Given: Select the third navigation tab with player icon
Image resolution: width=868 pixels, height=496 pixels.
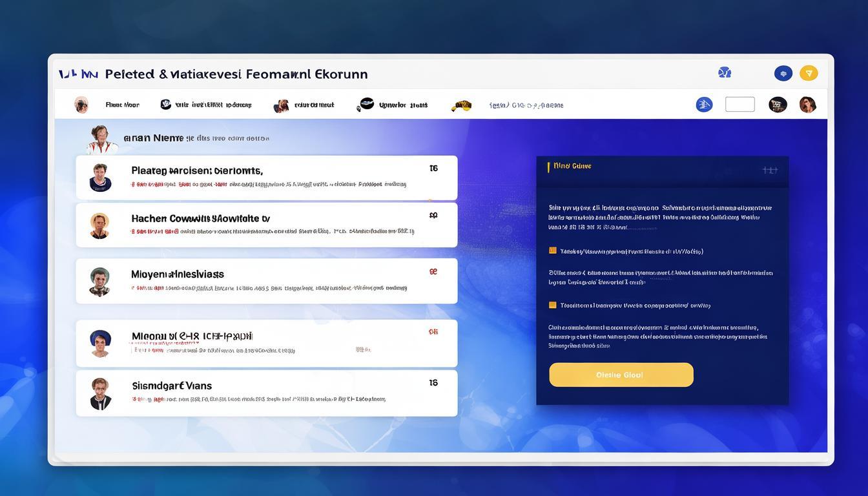Looking at the screenshot, I should click(x=304, y=105).
